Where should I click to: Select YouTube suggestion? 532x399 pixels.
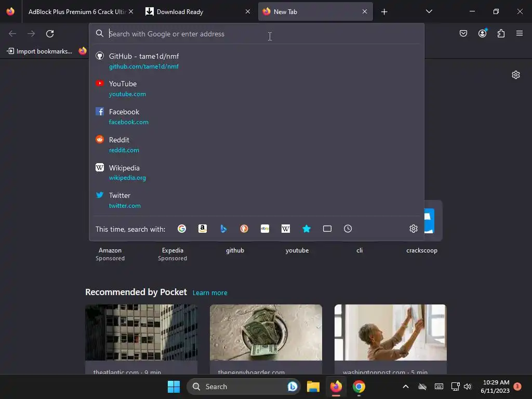257,88
